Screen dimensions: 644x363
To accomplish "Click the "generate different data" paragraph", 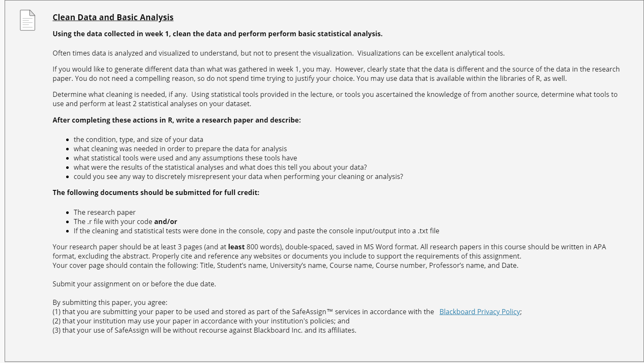I will click(336, 74).
